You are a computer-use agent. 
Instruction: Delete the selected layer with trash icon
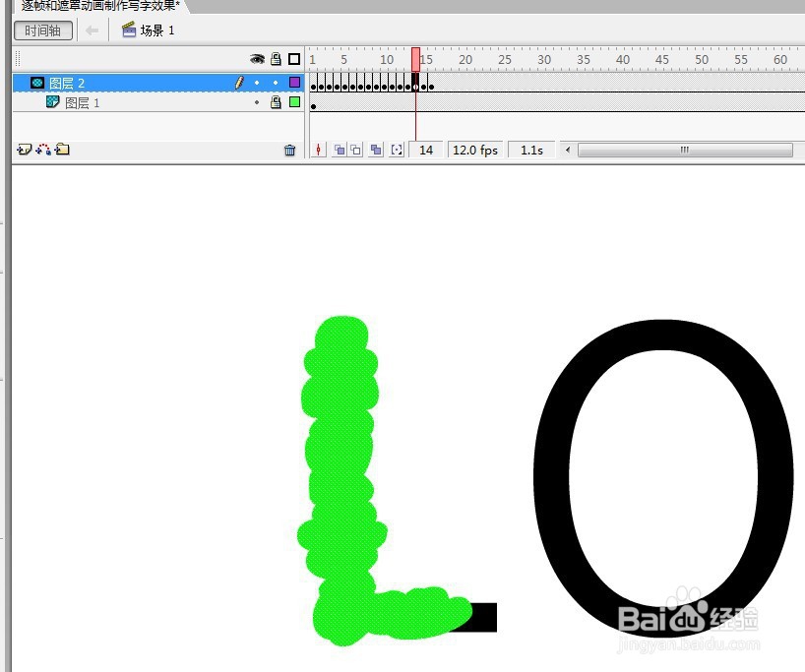pyautogui.click(x=289, y=150)
